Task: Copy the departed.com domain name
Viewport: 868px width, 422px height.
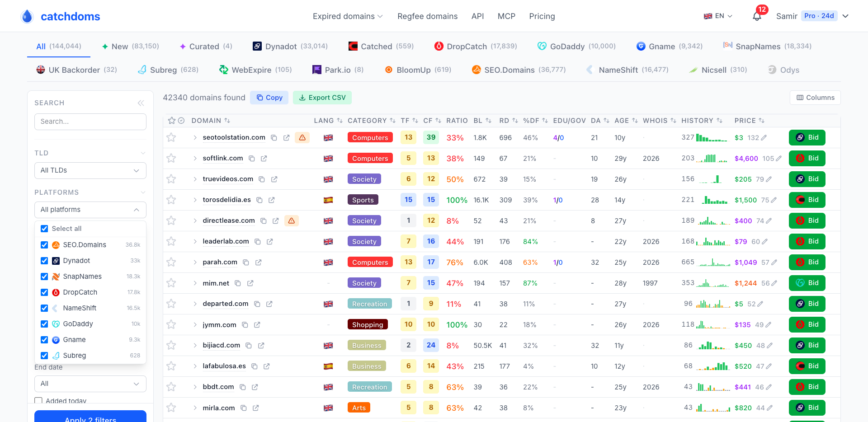Action: click(257, 304)
